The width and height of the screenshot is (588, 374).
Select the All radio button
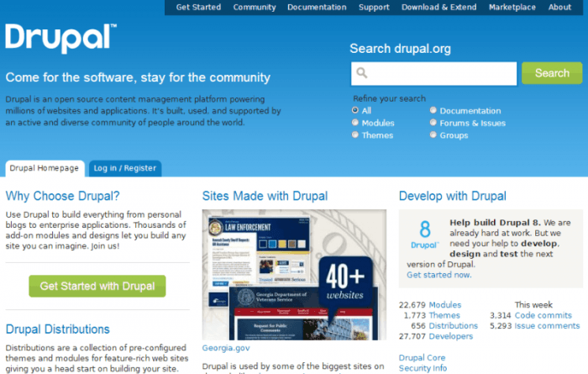[355, 110]
